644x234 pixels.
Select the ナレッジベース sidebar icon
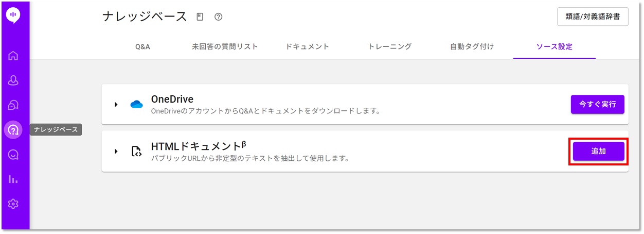pyautogui.click(x=13, y=130)
